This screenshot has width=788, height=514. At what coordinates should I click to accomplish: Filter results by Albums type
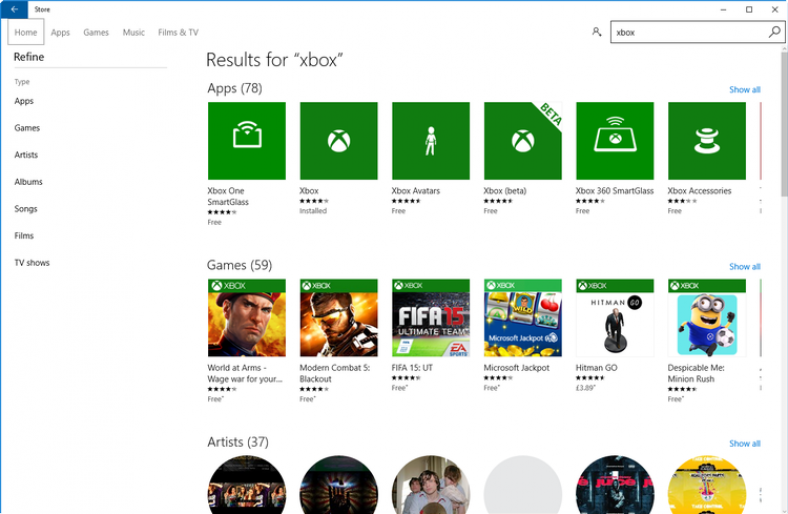tap(28, 182)
